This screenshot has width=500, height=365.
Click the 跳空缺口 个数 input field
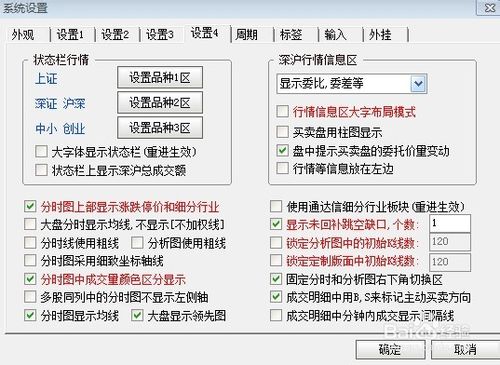pos(450,223)
